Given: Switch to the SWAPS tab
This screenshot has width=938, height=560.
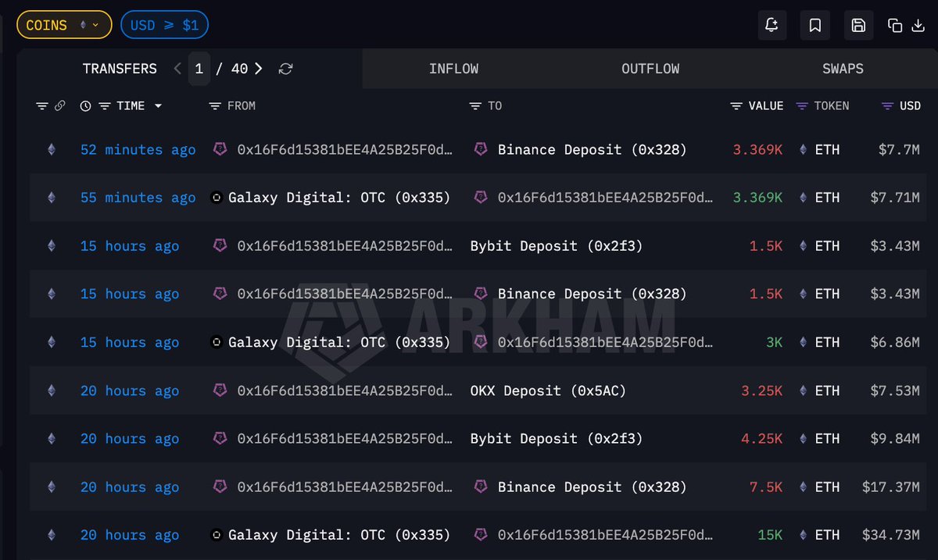Looking at the screenshot, I should (843, 69).
